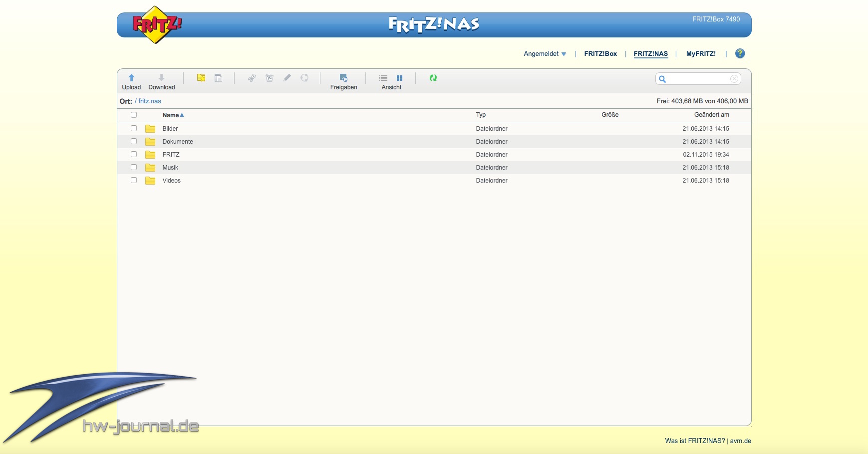The width and height of the screenshot is (868, 454).
Task: Toggle the select-all checkbox in header
Action: (134, 115)
